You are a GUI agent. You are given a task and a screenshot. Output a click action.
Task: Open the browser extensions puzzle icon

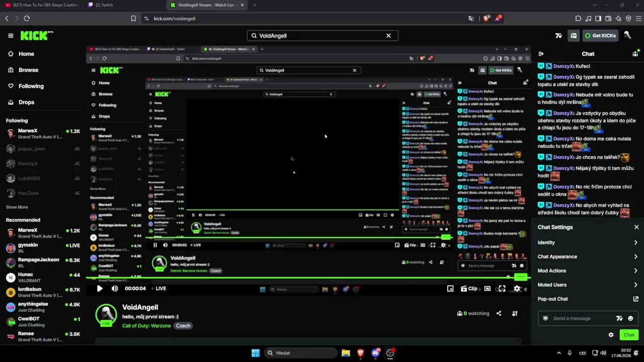click(x=578, y=19)
